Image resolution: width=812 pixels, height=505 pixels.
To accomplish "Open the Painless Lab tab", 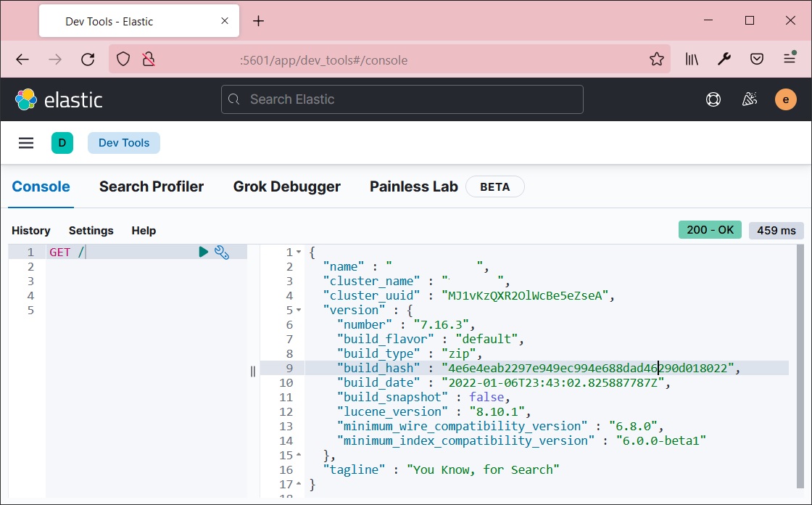I will pos(414,186).
